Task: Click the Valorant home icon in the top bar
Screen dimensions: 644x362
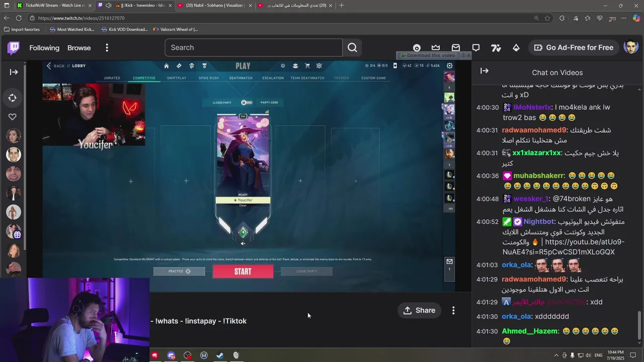Action: pos(167,66)
